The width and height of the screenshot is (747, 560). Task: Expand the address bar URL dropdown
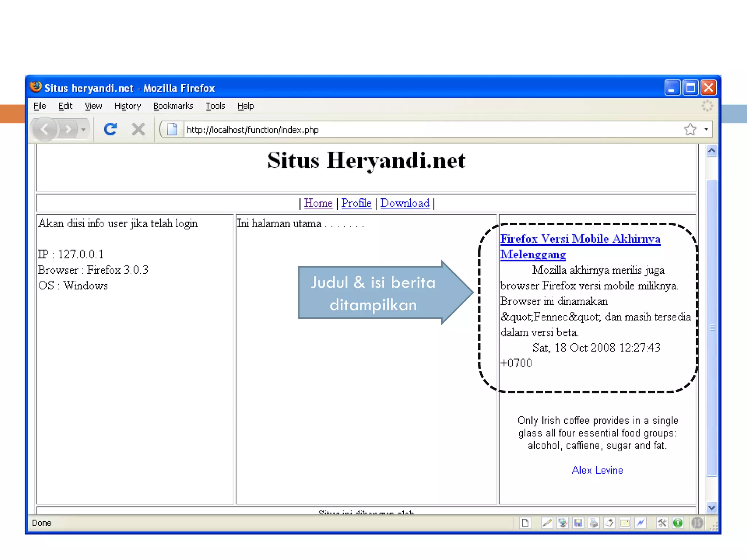706,129
